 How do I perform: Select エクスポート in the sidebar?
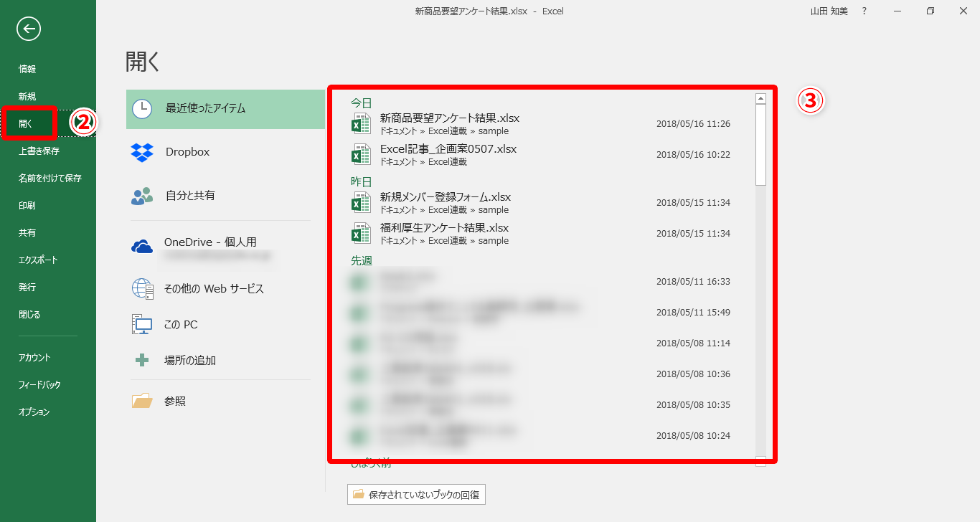[37, 260]
